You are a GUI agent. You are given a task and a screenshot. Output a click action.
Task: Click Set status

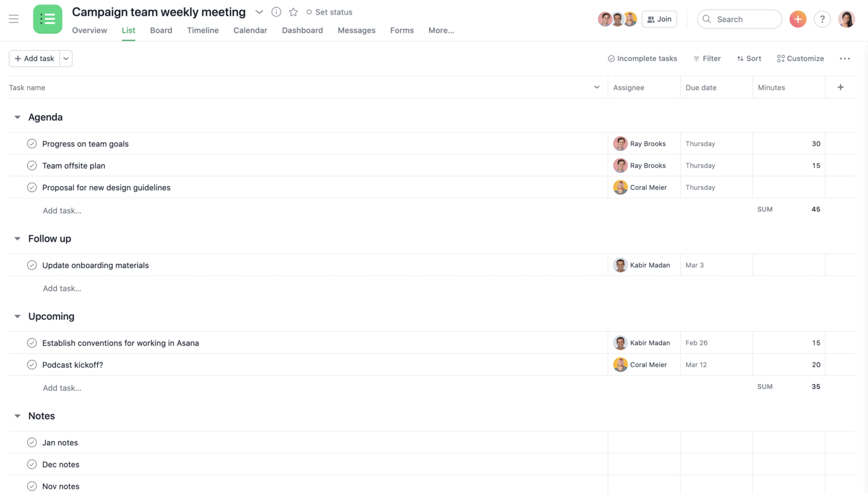pyautogui.click(x=329, y=12)
